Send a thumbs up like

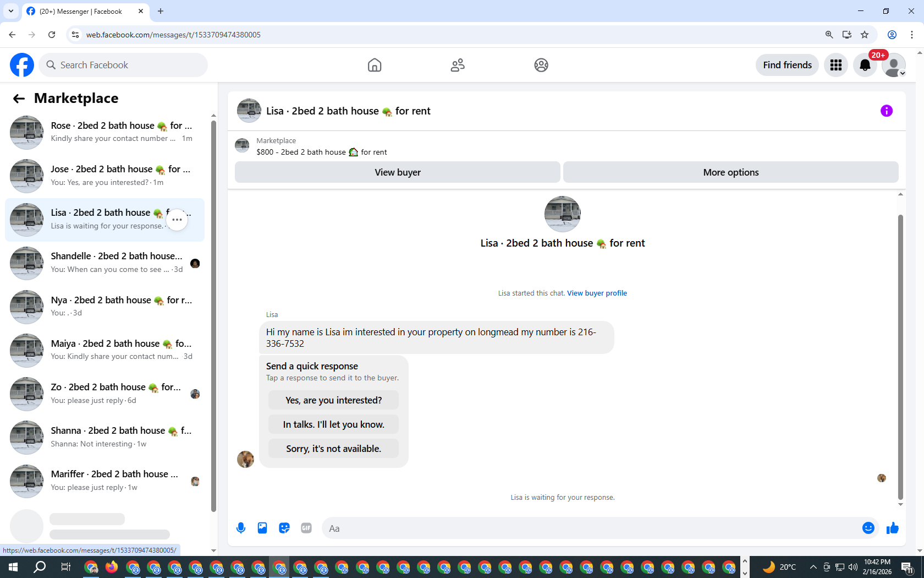(892, 528)
